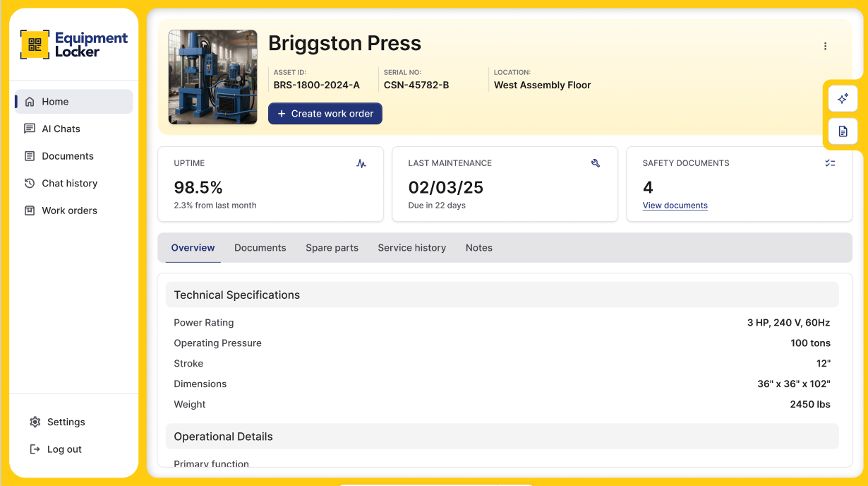The width and height of the screenshot is (868, 486).
Task: Go to AI Chats in sidebar
Action: [x=61, y=129]
